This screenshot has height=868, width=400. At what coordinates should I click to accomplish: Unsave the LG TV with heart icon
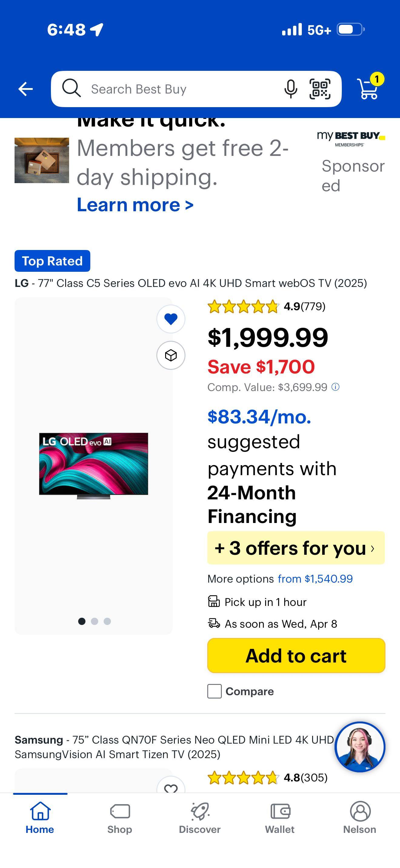(x=171, y=319)
